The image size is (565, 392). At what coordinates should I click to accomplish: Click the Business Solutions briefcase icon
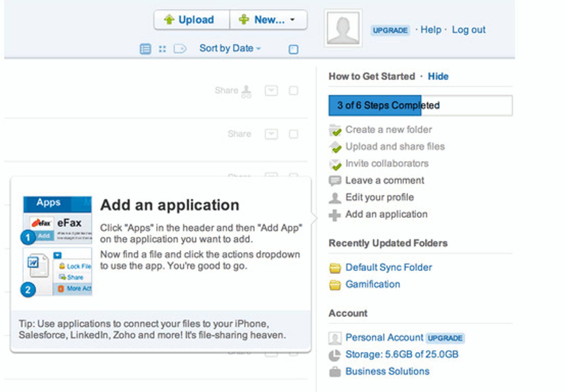pyautogui.click(x=335, y=372)
